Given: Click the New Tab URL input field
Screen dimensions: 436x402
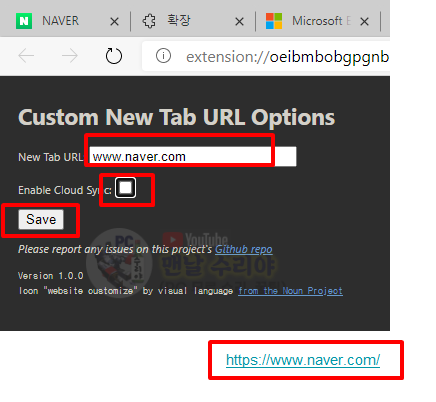Looking at the screenshot, I should pos(193,156).
